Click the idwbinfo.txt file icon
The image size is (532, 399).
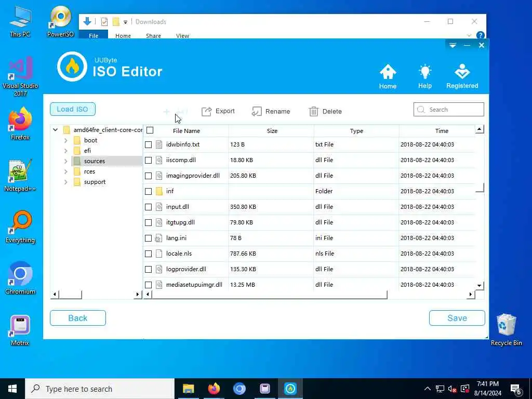click(x=159, y=144)
